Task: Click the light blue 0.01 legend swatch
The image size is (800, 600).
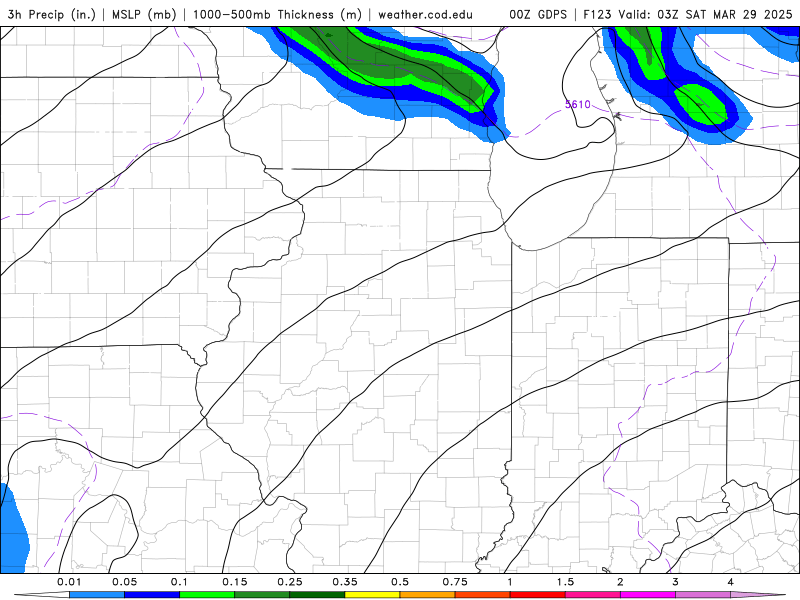Action: (97, 595)
